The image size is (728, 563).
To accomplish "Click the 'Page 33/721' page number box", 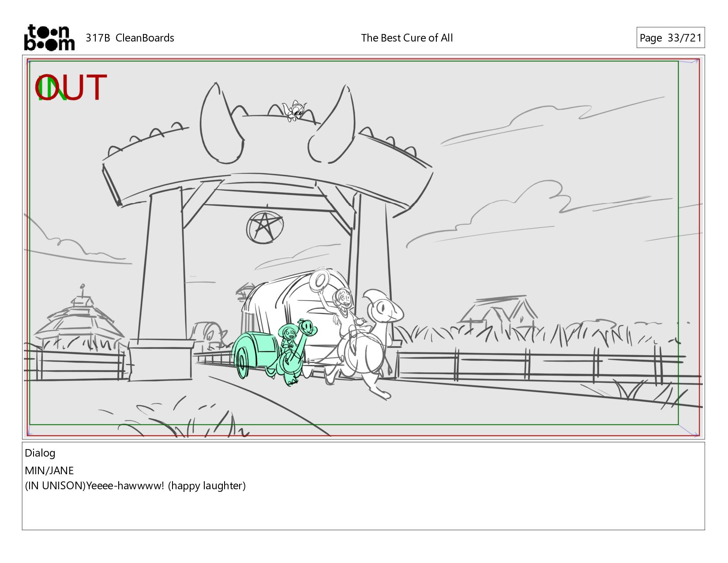I will tap(670, 38).
